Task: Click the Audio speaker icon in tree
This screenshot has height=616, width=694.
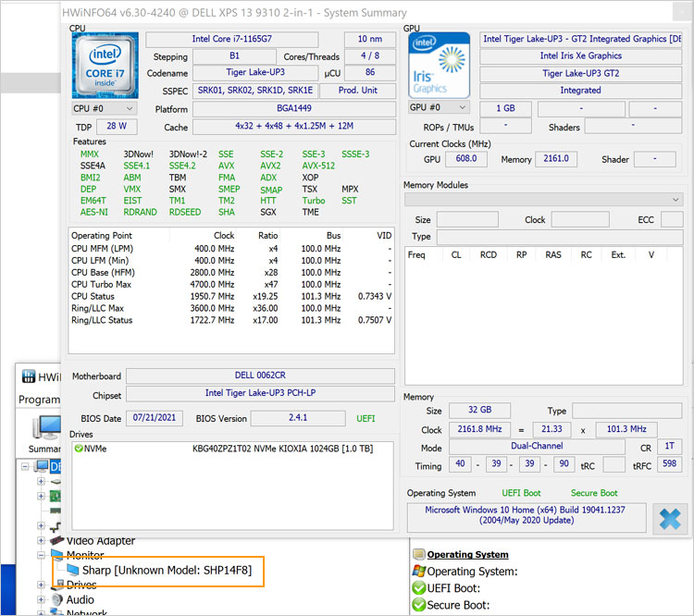Action: pyautogui.click(x=56, y=599)
